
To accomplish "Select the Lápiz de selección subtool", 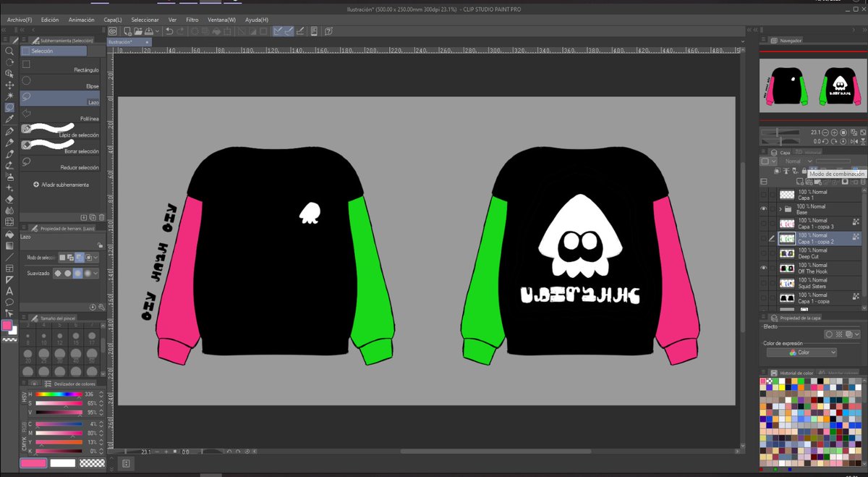I will (60, 130).
